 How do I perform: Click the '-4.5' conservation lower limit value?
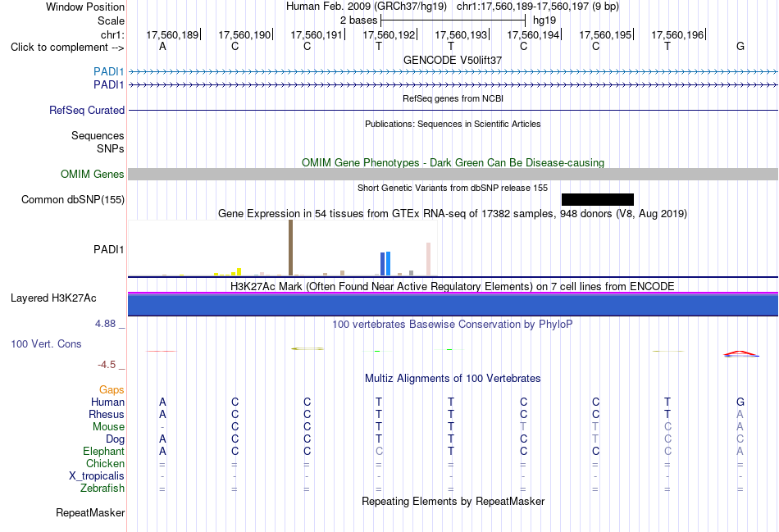click(x=107, y=365)
